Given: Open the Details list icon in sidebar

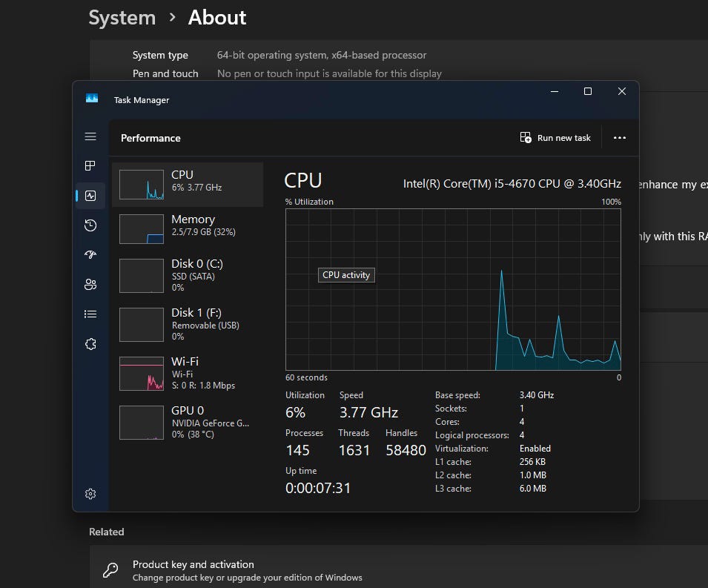Looking at the screenshot, I should tap(90, 314).
